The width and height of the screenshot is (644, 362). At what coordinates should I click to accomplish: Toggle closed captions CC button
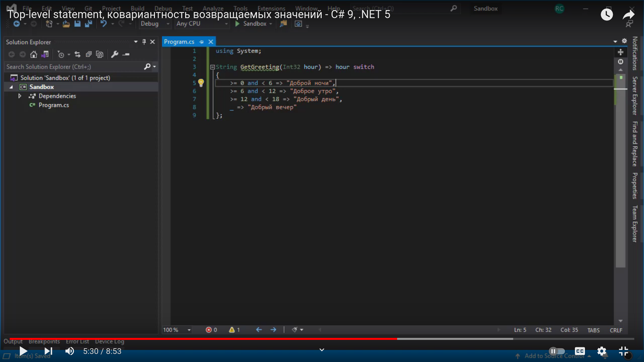click(x=580, y=351)
